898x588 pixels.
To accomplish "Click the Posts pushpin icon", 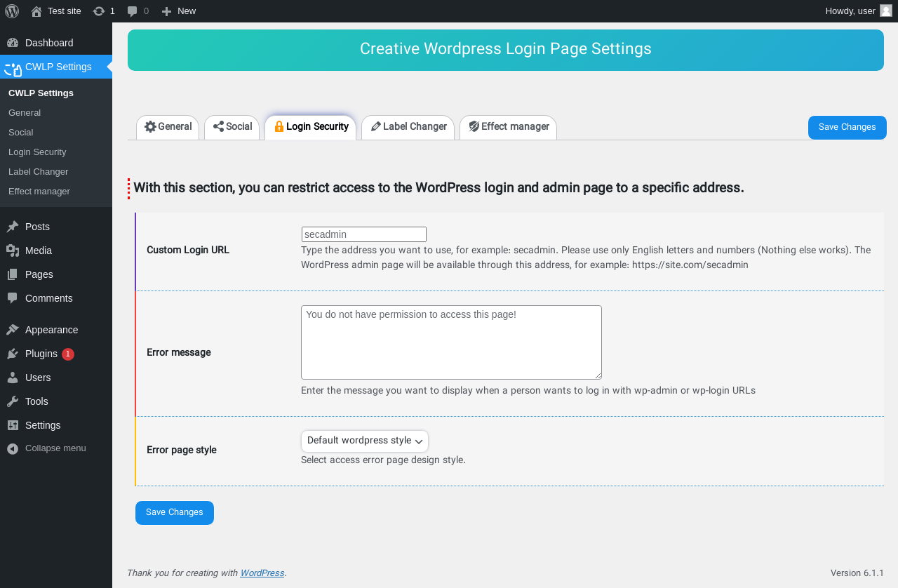I will tap(13, 227).
